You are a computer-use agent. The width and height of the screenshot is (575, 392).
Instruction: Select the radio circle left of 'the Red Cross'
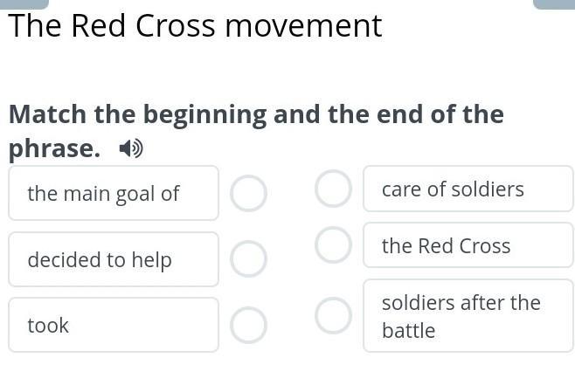tap(333, 245)
